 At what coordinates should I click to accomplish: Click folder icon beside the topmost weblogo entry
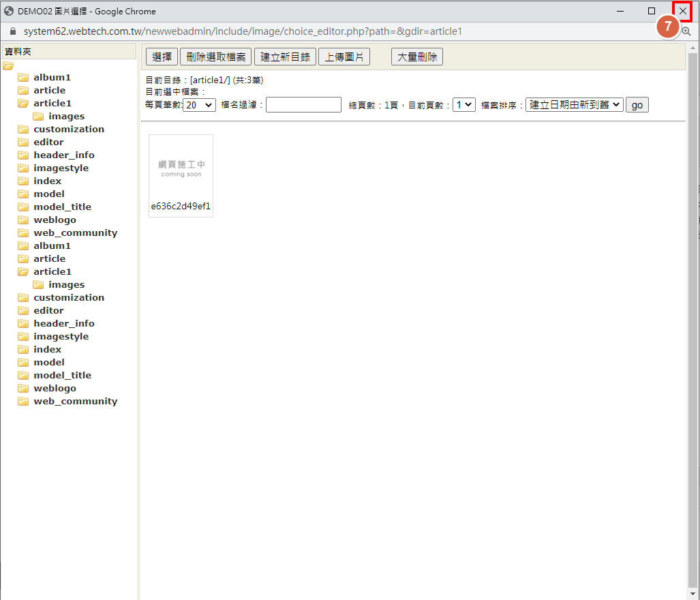click(23, 220)
